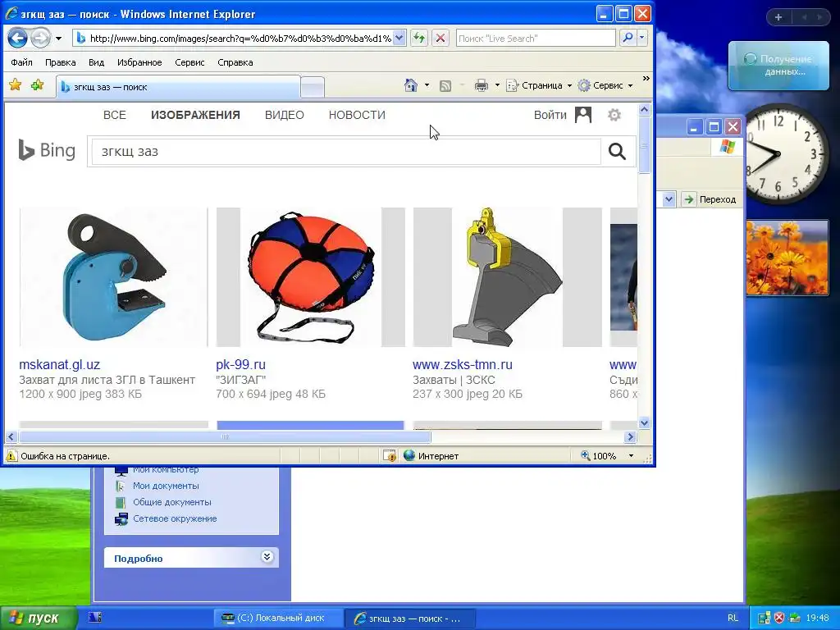
Task: Click the IE Forward arrow button
Action: point(41,38)
